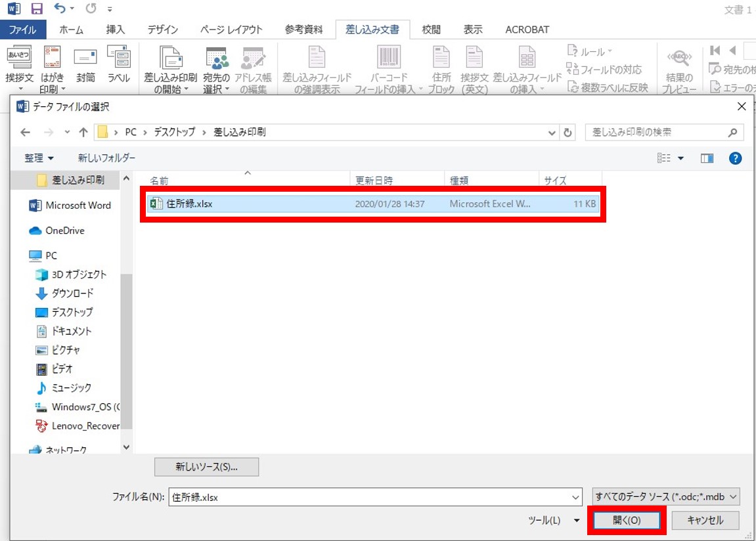Screen dimensions: 756x541
Task: Click the キャンセル button
Action: click(705, 520)
